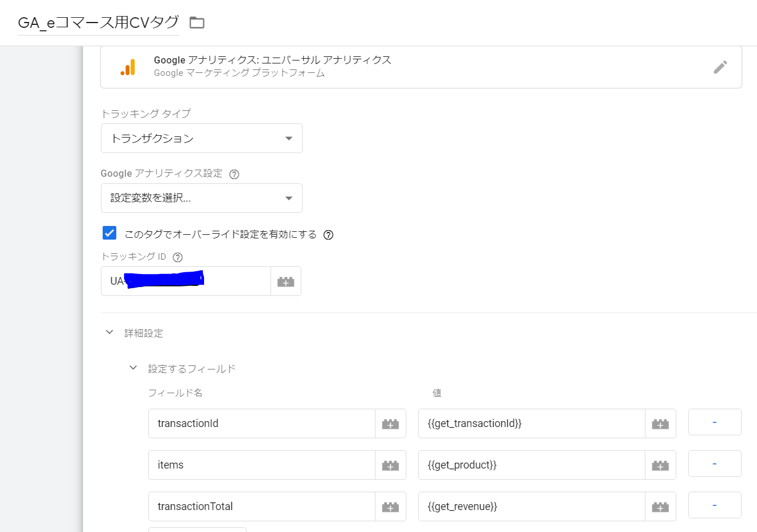
Task: Open the variable picker for トラッキング ID
Action: 285,281
